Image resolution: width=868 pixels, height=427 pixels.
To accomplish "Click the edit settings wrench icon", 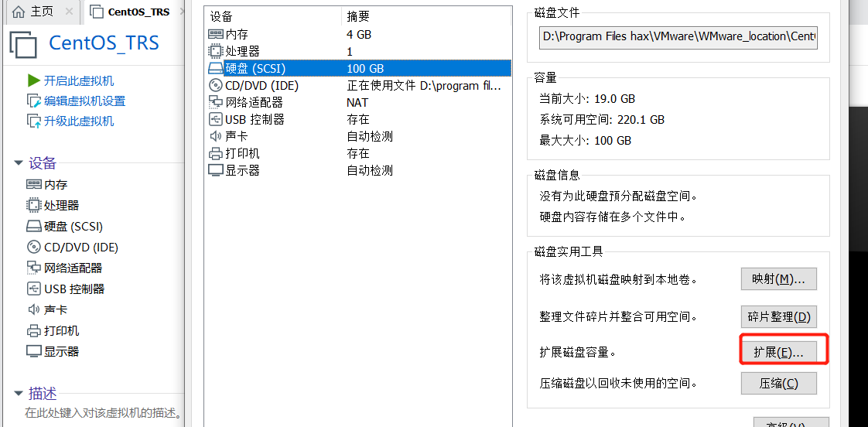I will 33,101.
